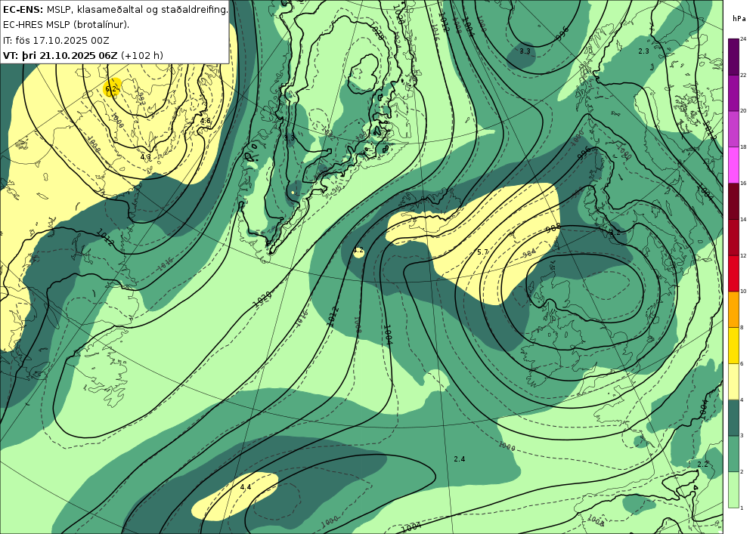Click the 2.2 spread value on map
The height and width of the screenshot is (534, 756).
point(703,465)
